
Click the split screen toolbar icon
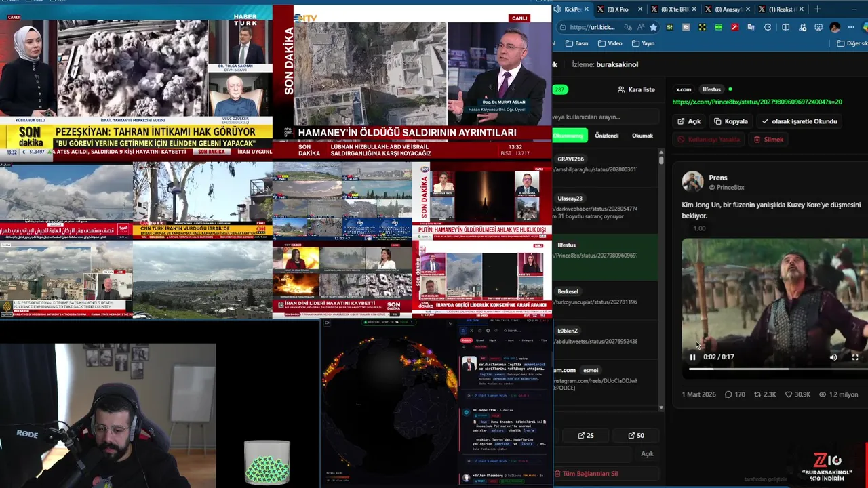click(785, 27)
